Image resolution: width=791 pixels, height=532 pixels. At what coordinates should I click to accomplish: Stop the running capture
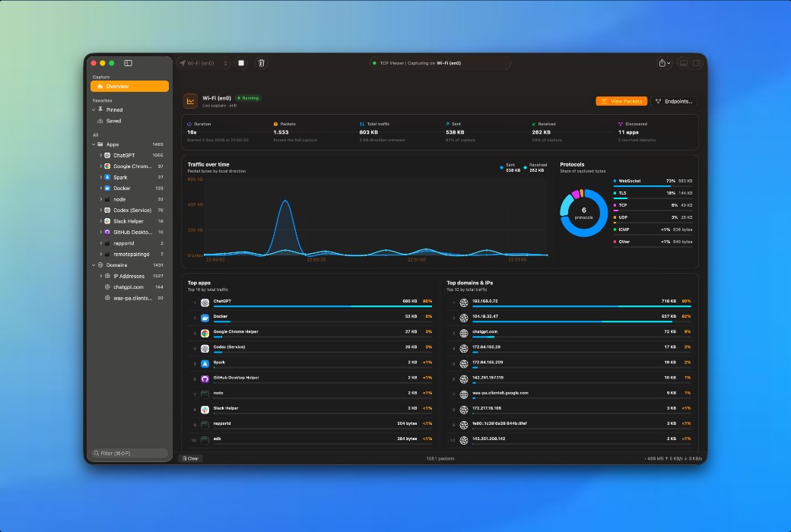click(x=241, y=63)
